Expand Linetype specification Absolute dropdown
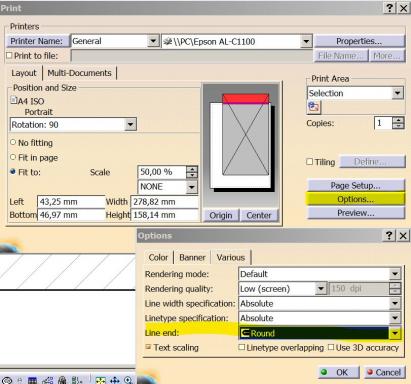Image resolution: width=411 pixels, height=384 pixels. [x=395, y=318]
